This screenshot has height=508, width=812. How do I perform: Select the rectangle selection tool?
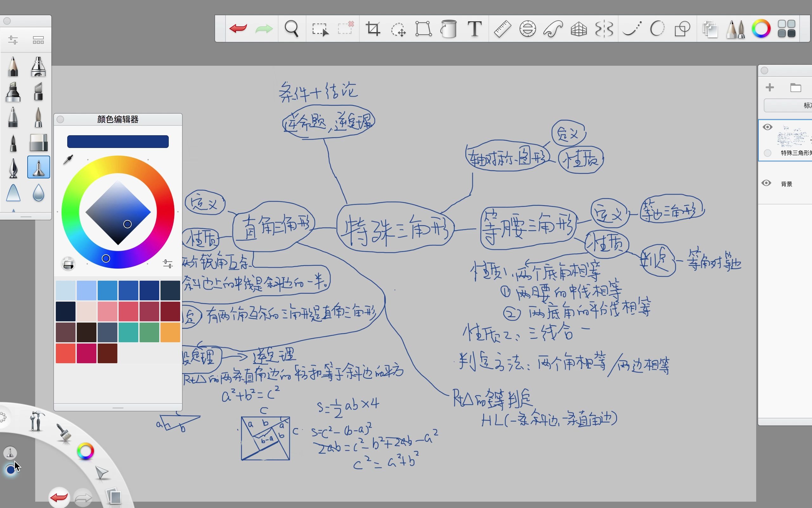pos(320,29)
